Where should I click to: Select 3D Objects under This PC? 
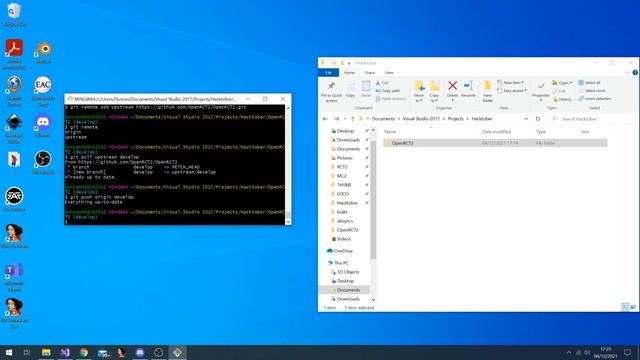pyautogui.click(x=348, y=272)
